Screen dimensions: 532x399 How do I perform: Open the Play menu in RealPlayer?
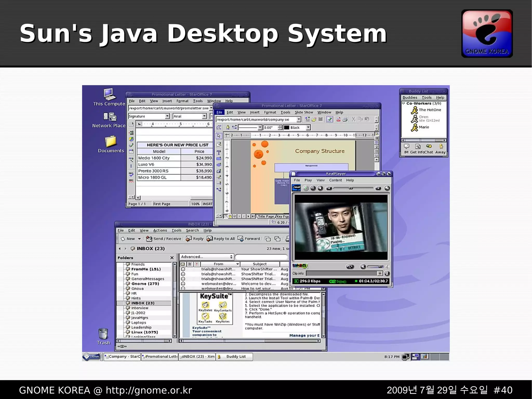coord(308,180)
